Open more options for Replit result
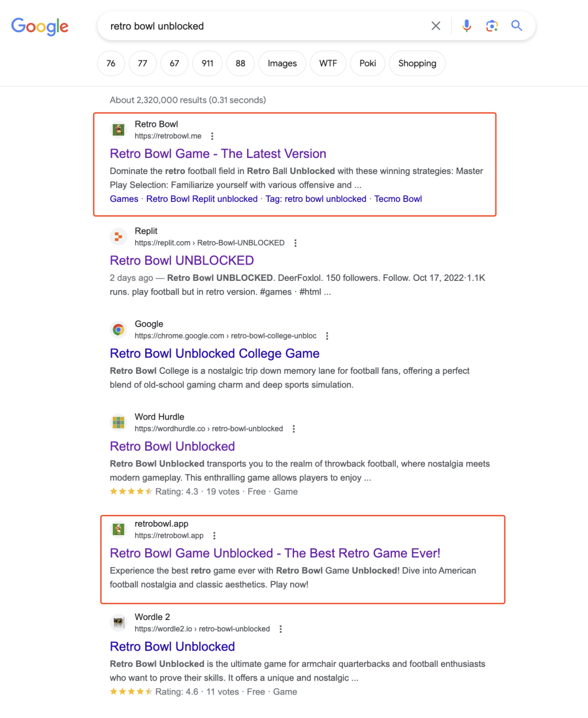Image resolution: width=588 pixels, height=718 pixels. pos(296,243)
